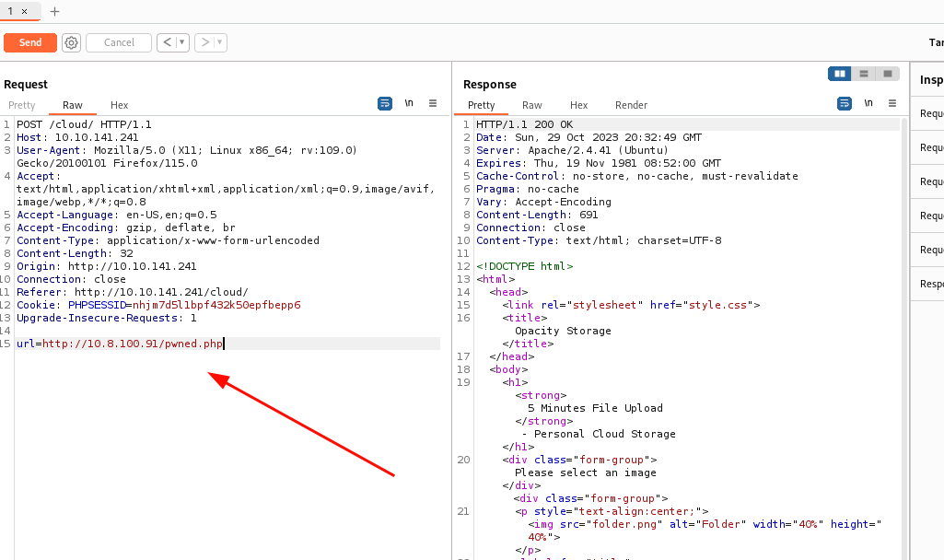The height and width of the screenshot is (560, 944).
Task: Switch Response view to Raw tab
Action: tap(531, 105)
